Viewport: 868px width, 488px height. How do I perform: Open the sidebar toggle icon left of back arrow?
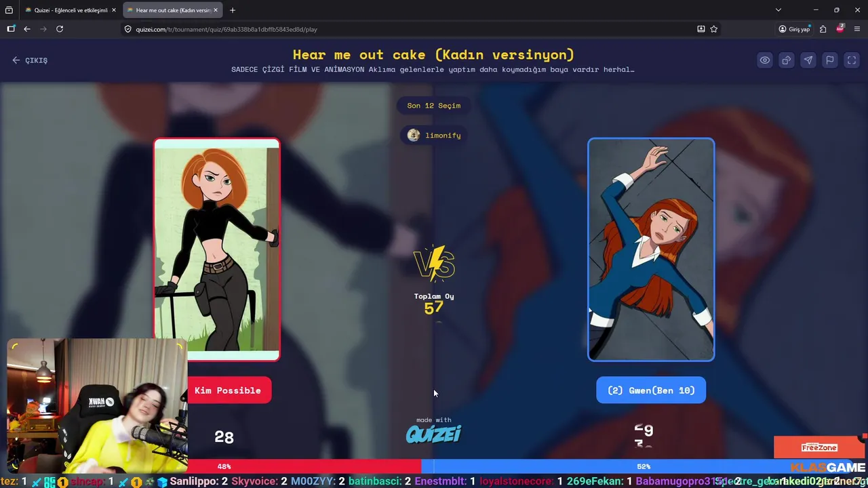(11, 29)
